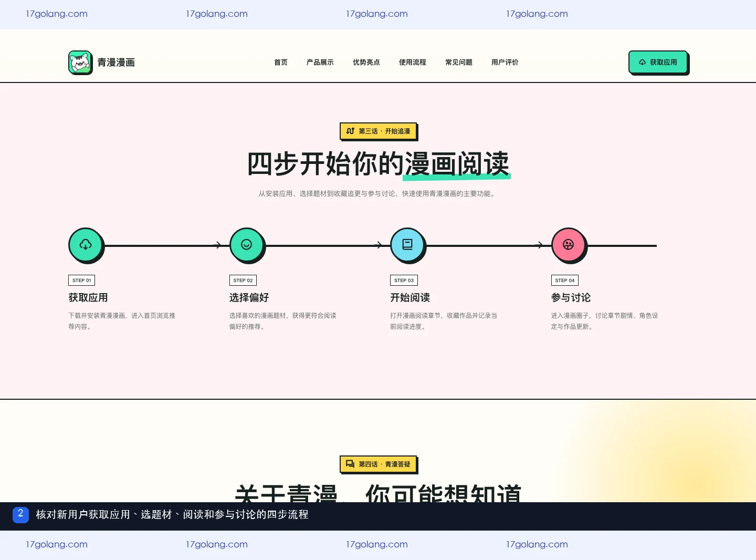Click the pink discussion face icon for step 04
The width and height of the screenshot is (756, 560).
coord(568,244)
